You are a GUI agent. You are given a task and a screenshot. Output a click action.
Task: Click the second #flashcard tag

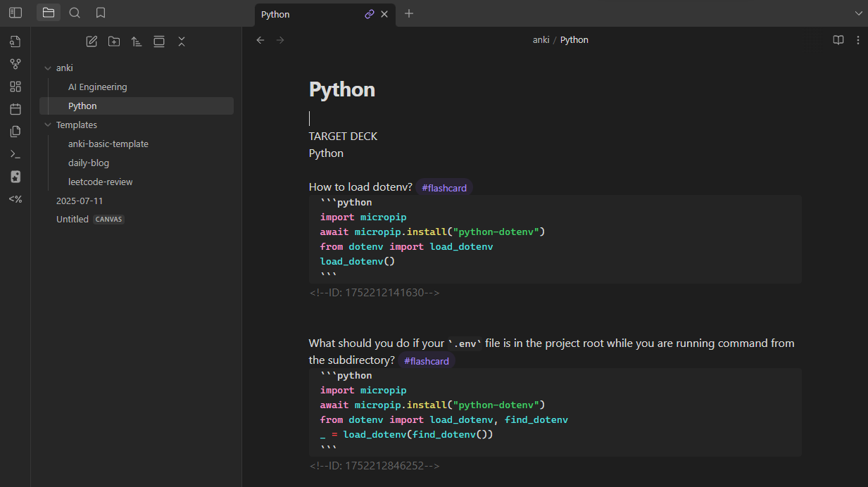pos(427,361)
